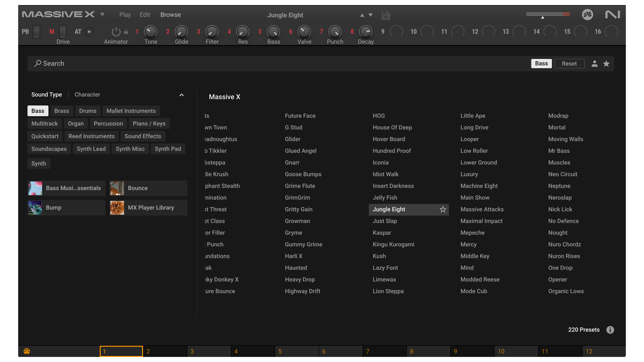Screen dimensions: 644x362
Task: Click the empty macro knob 12
Action: click(x=488, y=32)
